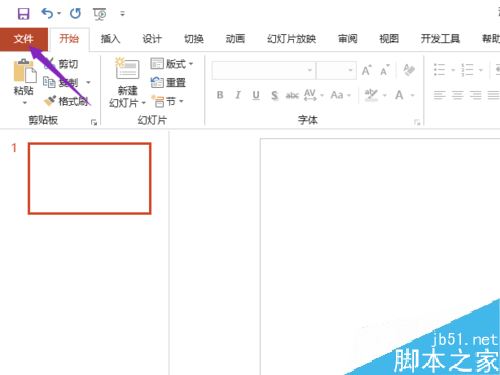Viewport: 500px width, 375px height.
Task: Open the 动画 (Animations) tab
Action: [235, 39]
